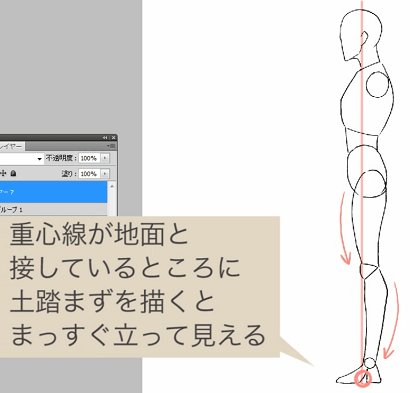Toggle the lock position (move cross) icon
This screenshot has width=410, height=393.
click(x=3, y=173)
